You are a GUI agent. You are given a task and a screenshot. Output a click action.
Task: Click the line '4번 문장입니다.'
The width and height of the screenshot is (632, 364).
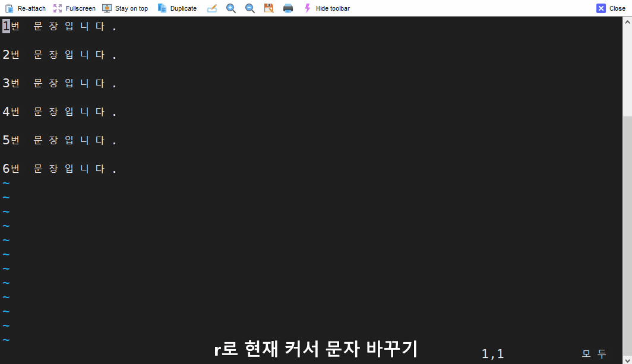[59, 112]
